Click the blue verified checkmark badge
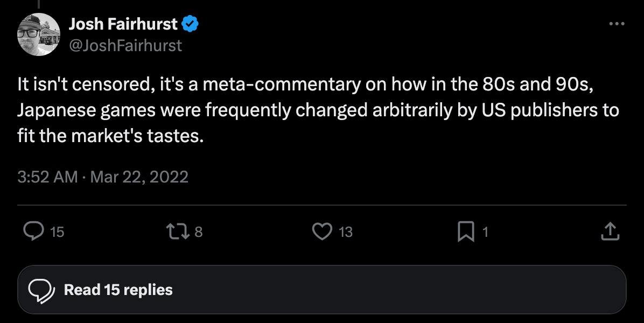 [190, 24]
